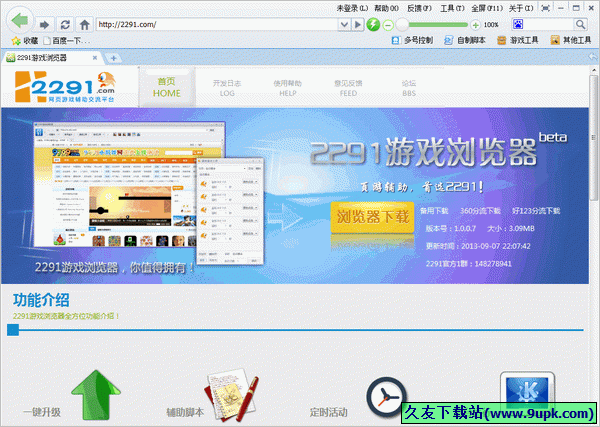Click the 2291.com site logo
600x427 pixels.
coord(65,87)
